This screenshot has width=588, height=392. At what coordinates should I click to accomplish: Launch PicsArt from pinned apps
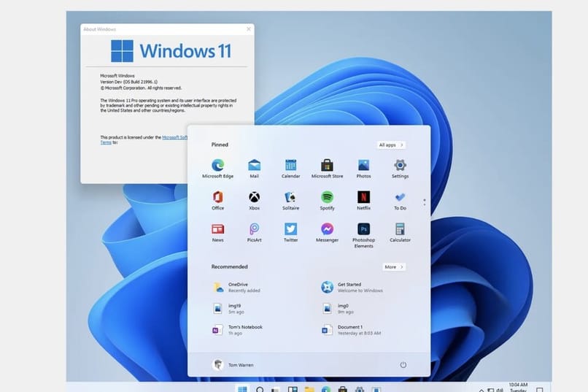tap(254, 232)
